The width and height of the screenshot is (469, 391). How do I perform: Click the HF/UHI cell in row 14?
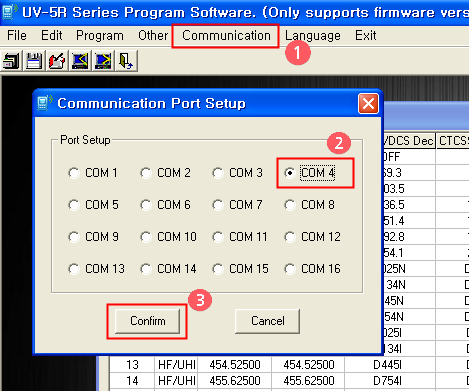(x=176, y=381)
